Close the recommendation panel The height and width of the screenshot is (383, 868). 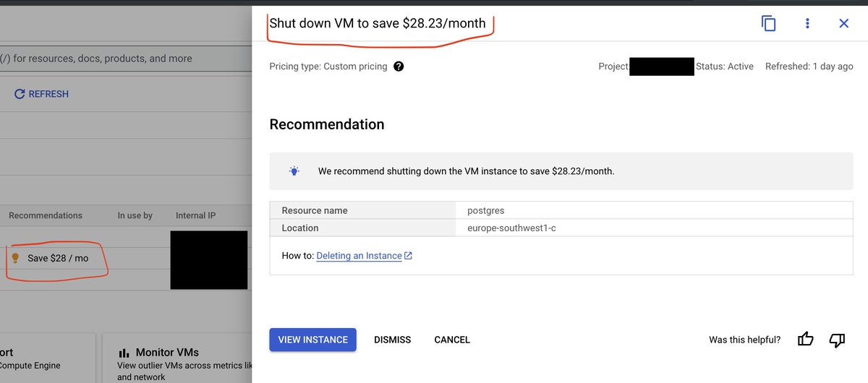click(x=843, y=23)
